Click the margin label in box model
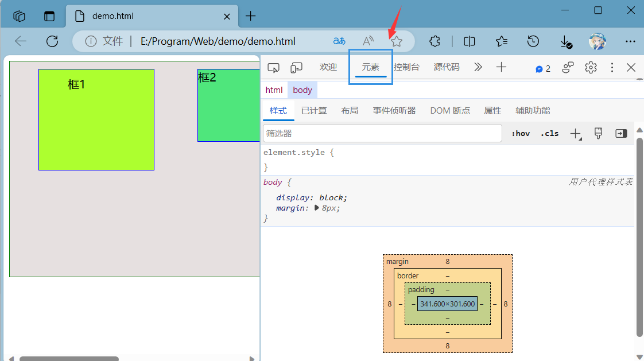 pos(397,262)
